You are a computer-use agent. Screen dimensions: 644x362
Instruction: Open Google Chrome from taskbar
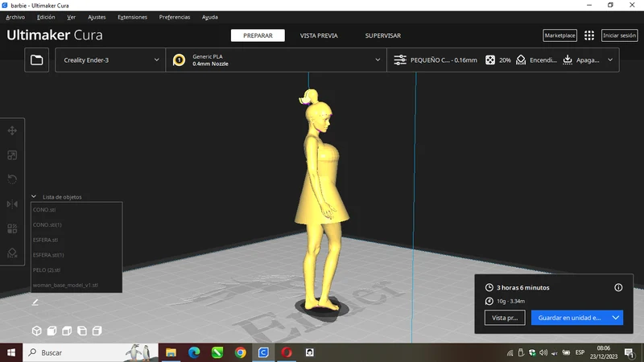coord(240,352)
